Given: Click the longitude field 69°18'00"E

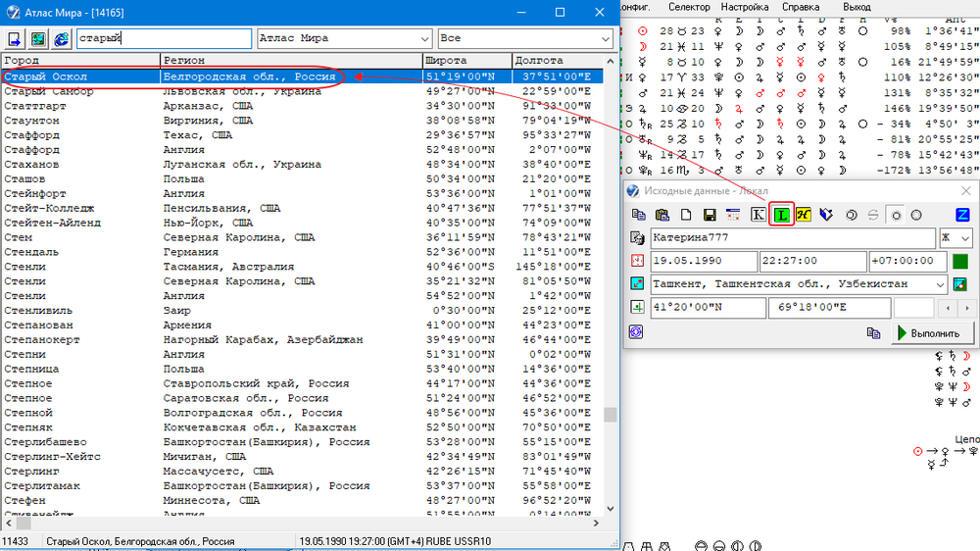Looking at the screenshot, I should tap(829, 307).
